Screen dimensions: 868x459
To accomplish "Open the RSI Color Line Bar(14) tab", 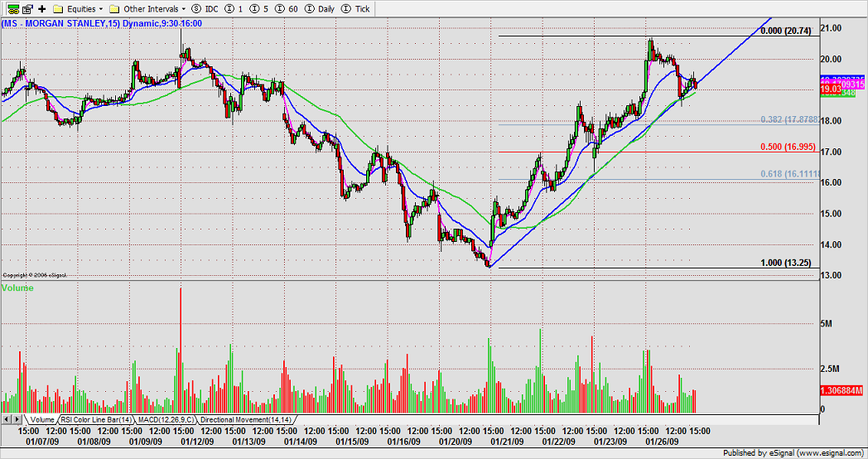I will pyautogui.click(x=96, y=420).
